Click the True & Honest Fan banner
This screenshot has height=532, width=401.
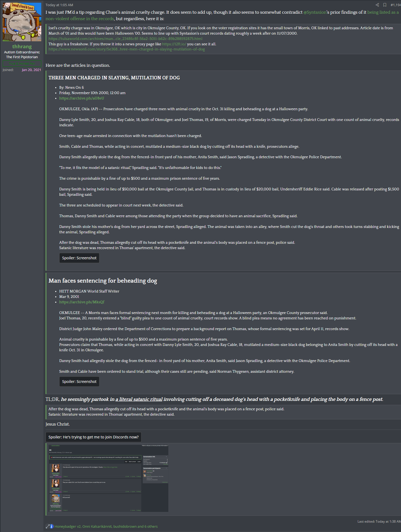point(22,64)
